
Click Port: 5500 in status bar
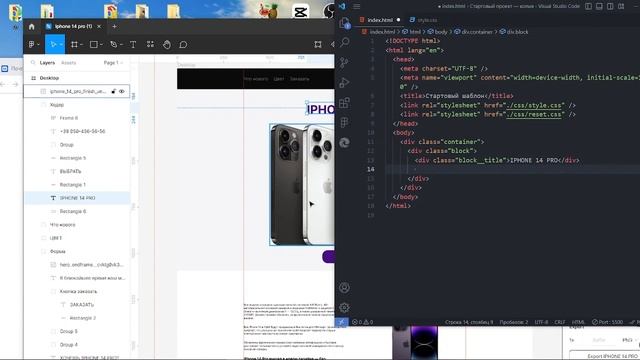click(607, 322)
